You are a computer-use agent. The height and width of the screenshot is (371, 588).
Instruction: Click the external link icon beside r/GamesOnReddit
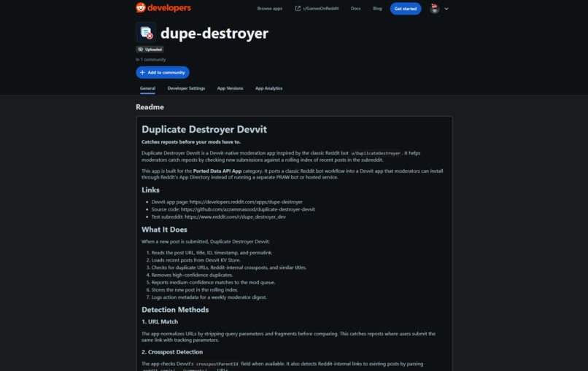[x=298, y=8]
